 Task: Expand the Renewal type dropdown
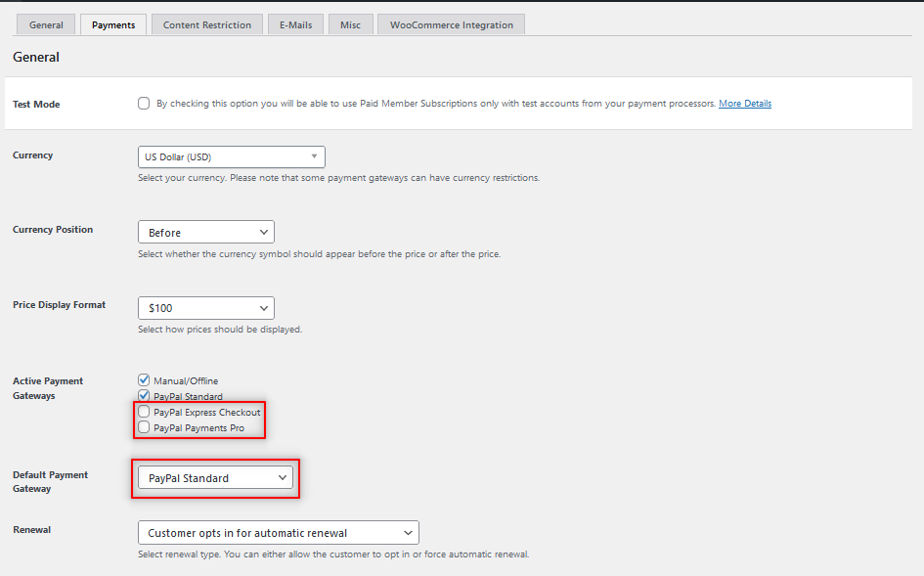[279, 532]
